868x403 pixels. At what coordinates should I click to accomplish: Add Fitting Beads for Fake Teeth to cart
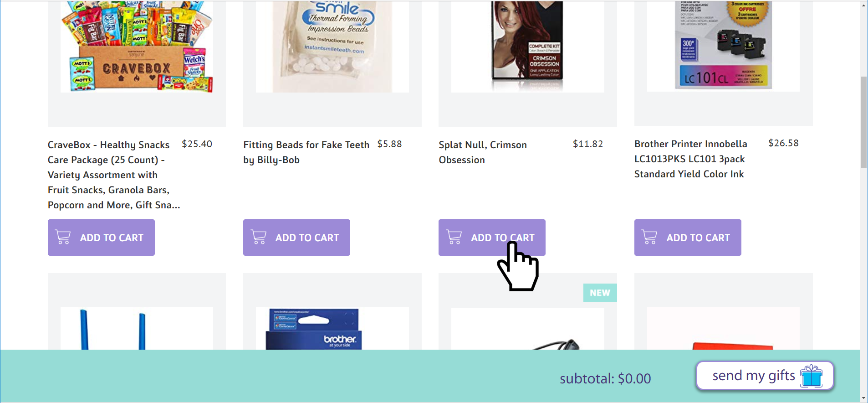pyautogui.click(x=296, y=238)
